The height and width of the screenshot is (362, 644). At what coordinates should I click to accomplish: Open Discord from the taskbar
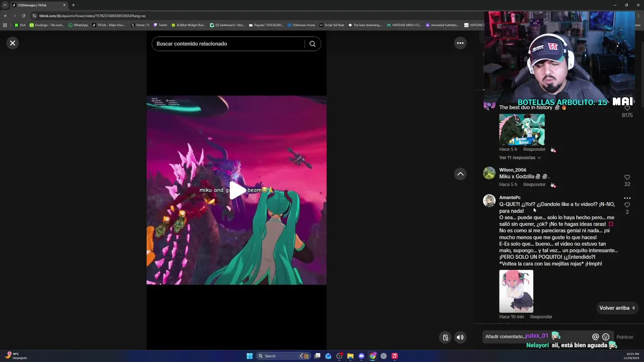[x=361, y=356]
